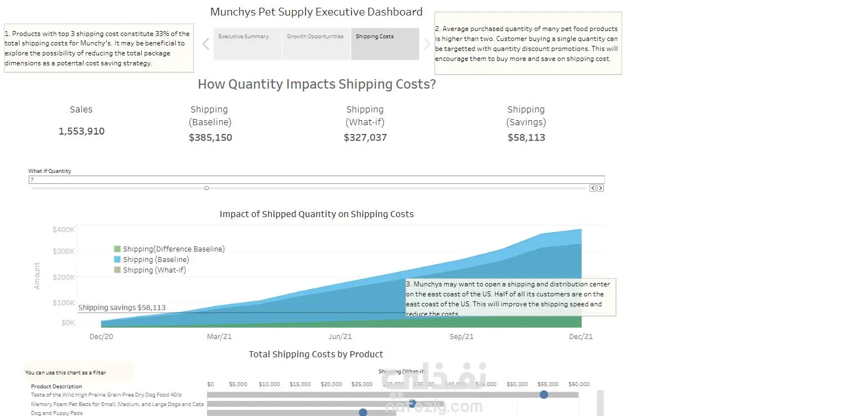Select the Shipping Costs tab
The image size is (868, 416).
[x=385, y=44]
